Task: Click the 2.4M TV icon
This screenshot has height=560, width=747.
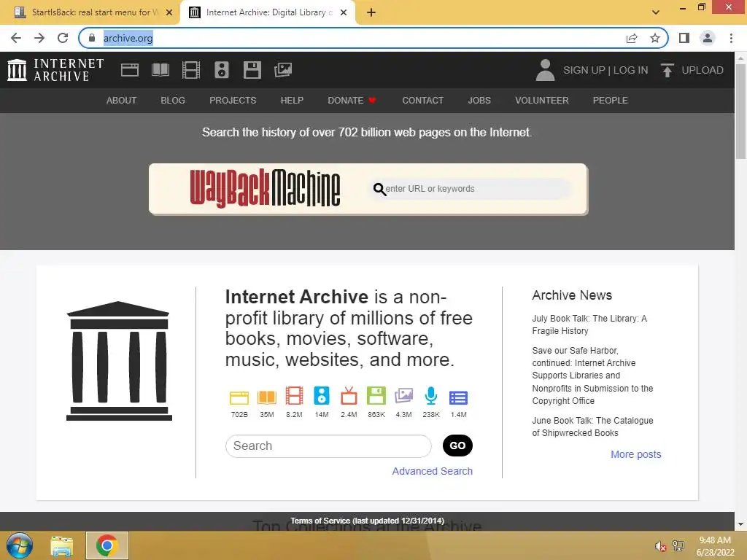Action: click(x=349, y=396)
